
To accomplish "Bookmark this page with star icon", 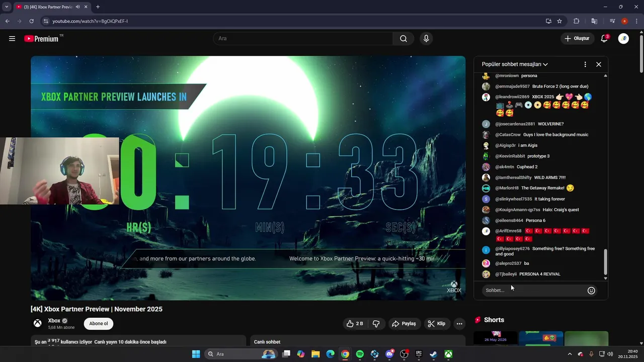I will (x=559, y=21).
